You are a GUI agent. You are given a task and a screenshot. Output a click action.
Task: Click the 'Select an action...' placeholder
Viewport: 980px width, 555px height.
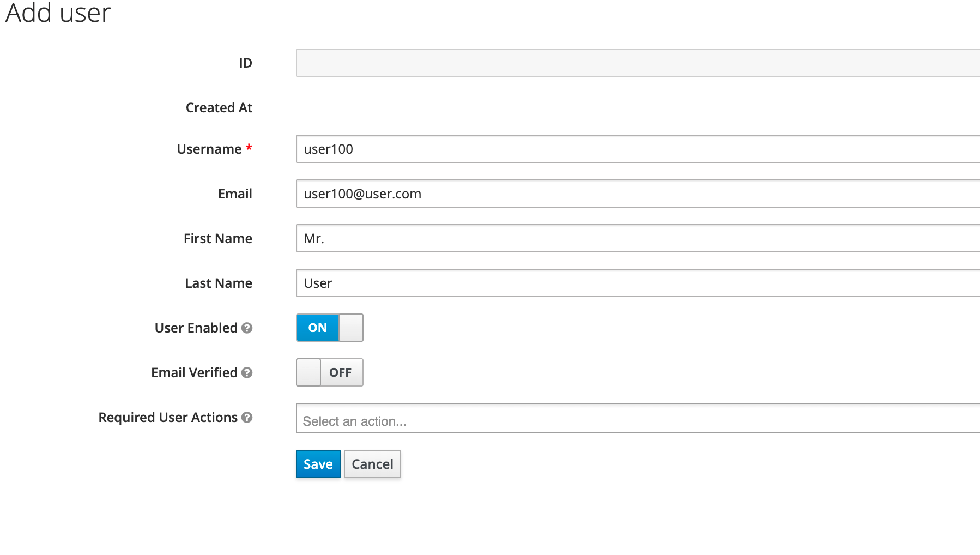pos(355,420)
